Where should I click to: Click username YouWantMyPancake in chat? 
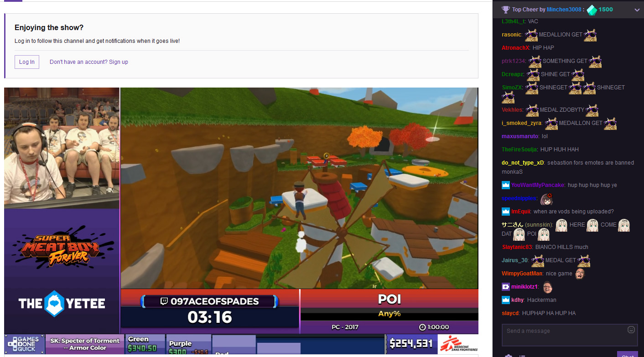click(x=538, y=185)
